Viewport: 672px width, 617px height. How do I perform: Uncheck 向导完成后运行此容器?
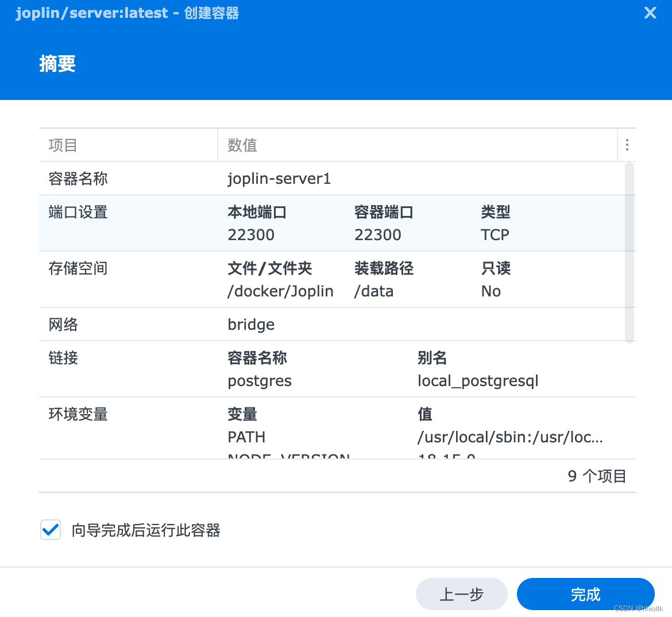coord(51,530)
